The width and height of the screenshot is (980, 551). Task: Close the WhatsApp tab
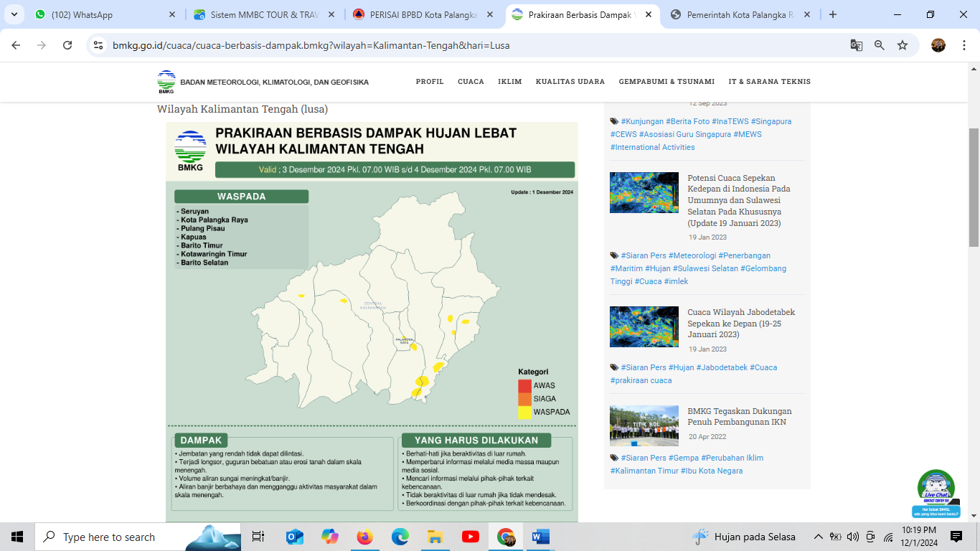click(172, 14)
